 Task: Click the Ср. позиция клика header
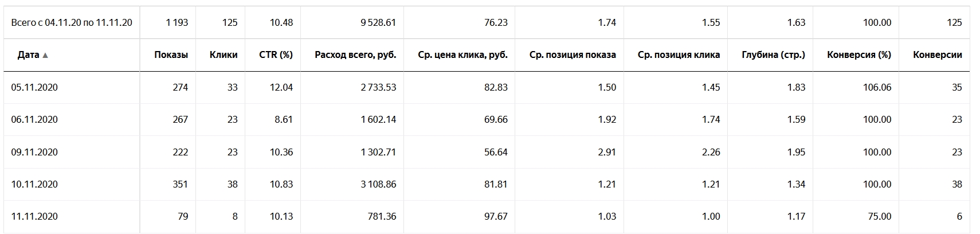tap(679, 55)
